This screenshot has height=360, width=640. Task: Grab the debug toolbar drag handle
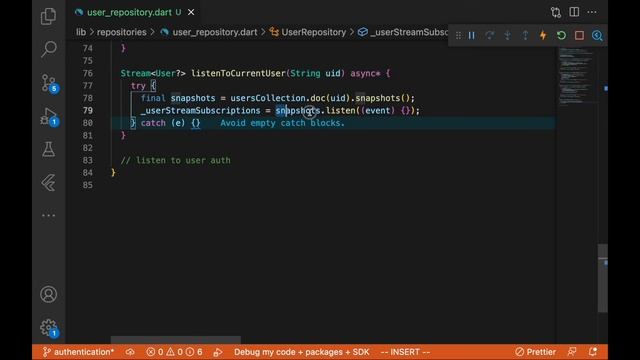coord(458,36)
